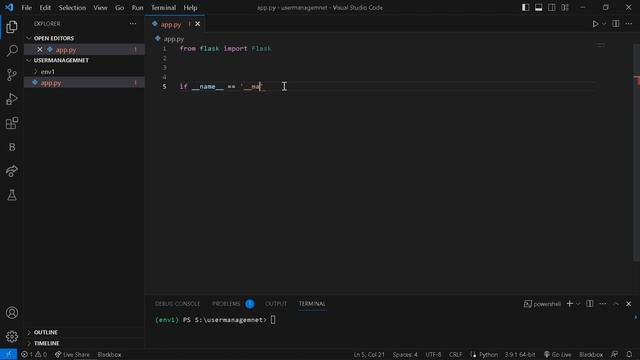Select interpreter 3.9.1 64-bit
Screen dimensions: 640x360
click(x=520, y=355)
